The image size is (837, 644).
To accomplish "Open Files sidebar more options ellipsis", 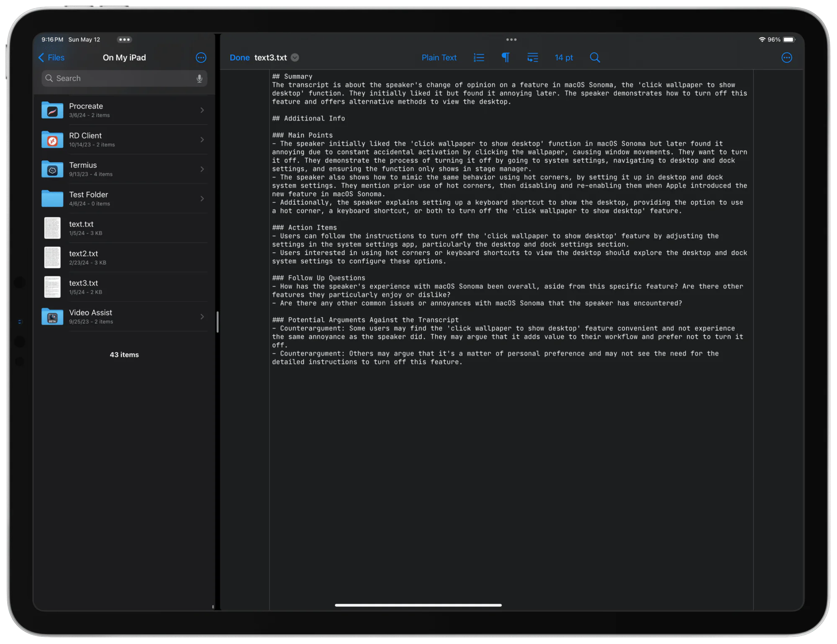I will click(201, 58).
